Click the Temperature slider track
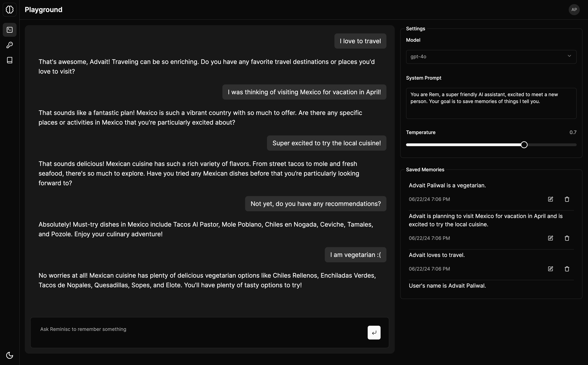This screenshot has width=588, height=365. pyautogui.click(x=491, y=145)
